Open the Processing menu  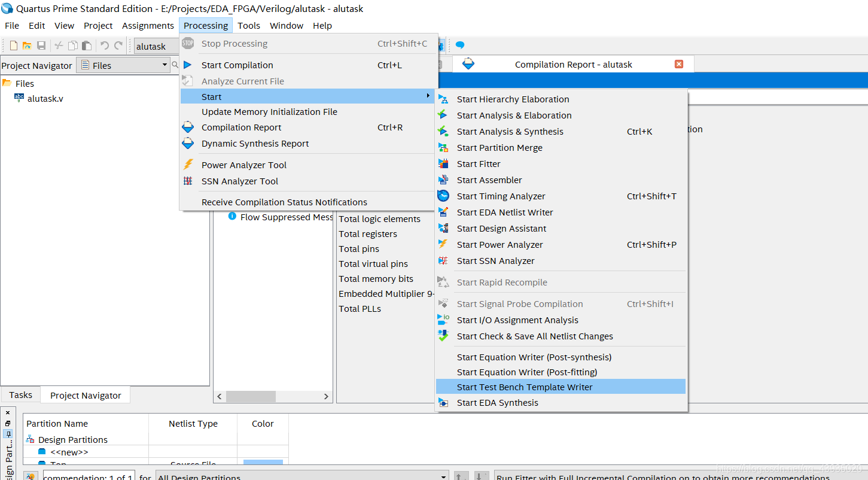pyautogui.click(x=206, y=25)
